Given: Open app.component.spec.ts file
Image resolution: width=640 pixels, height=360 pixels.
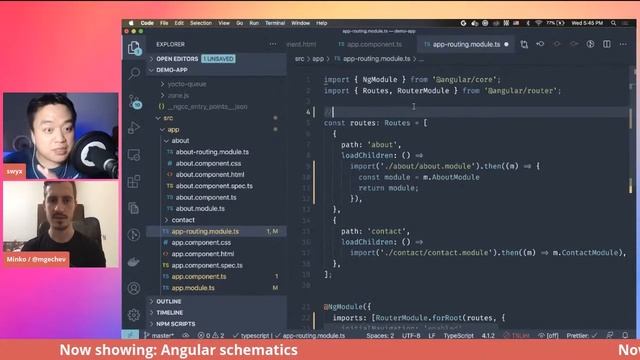Looking at the screenshot, I should tap(207, 265).
